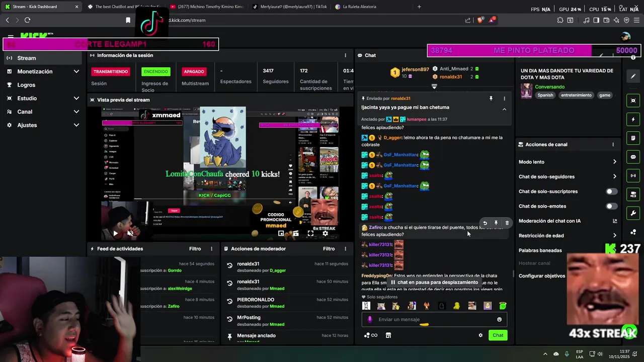The height and width of the screenshot is (362, 644).
Task: Enter fullscreen on stream preview
Action: click(310, 233)
